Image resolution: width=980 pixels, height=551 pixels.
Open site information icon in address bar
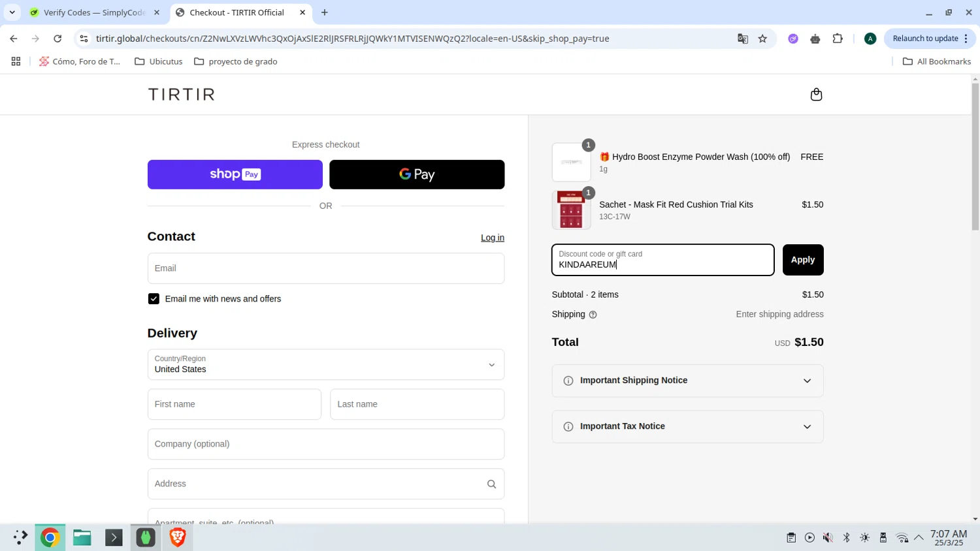tap(84, 39)
